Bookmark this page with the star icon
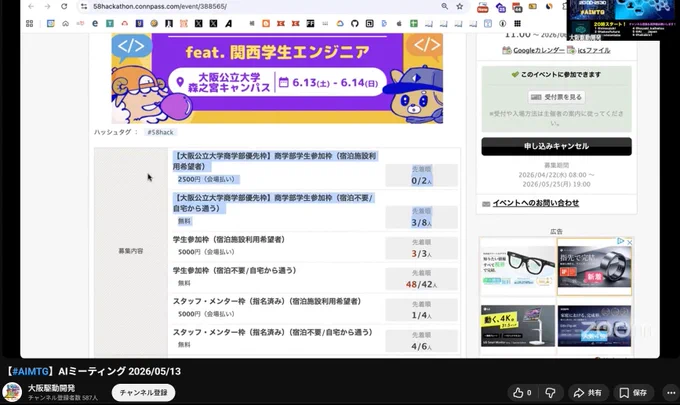 [460, 7]
